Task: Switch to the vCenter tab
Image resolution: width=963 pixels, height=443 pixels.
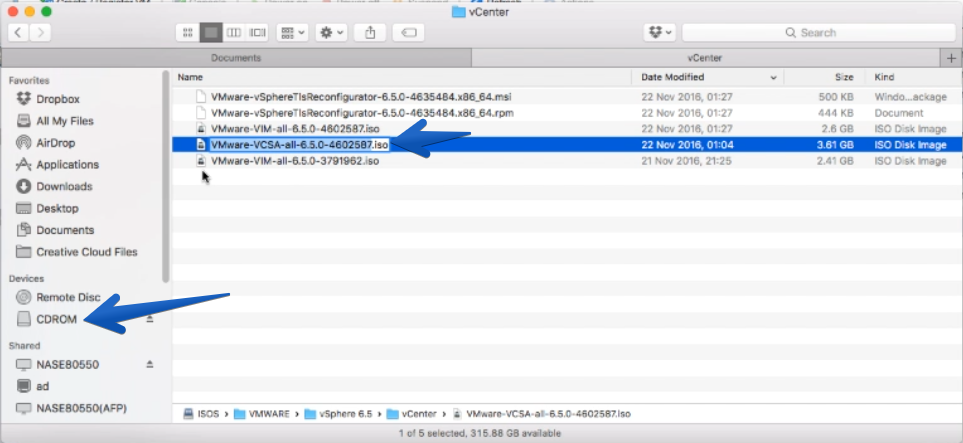Action: (x=705, y=58)
